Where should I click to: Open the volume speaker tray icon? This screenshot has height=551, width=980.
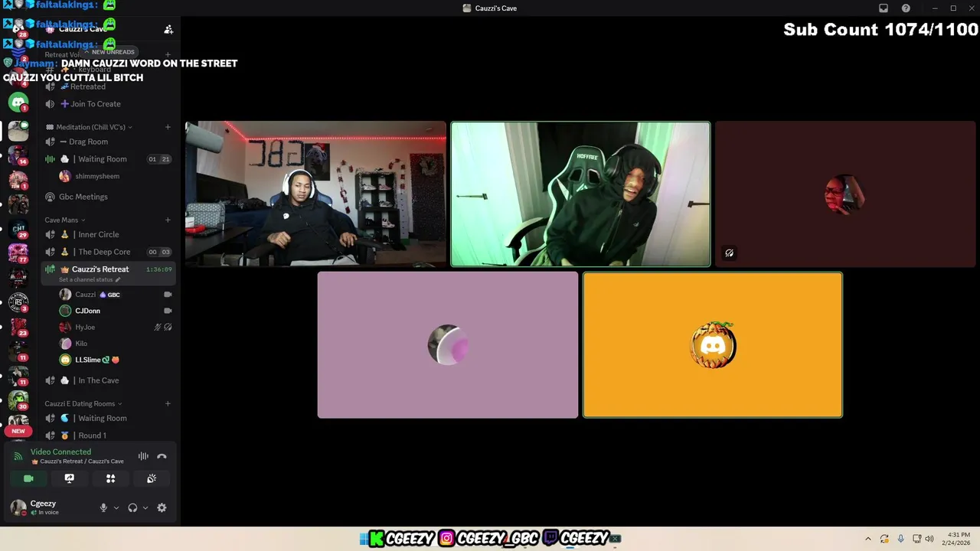[x=929, y=539]
